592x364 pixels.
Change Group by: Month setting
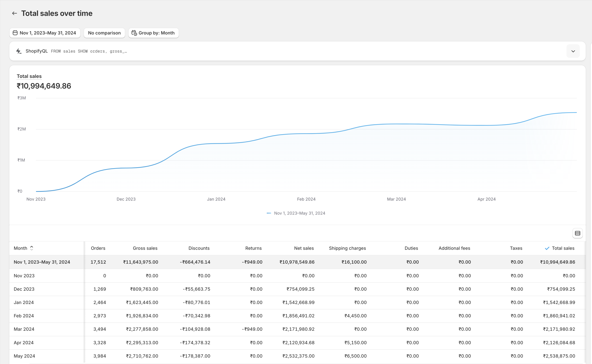[x=156, y=33]
